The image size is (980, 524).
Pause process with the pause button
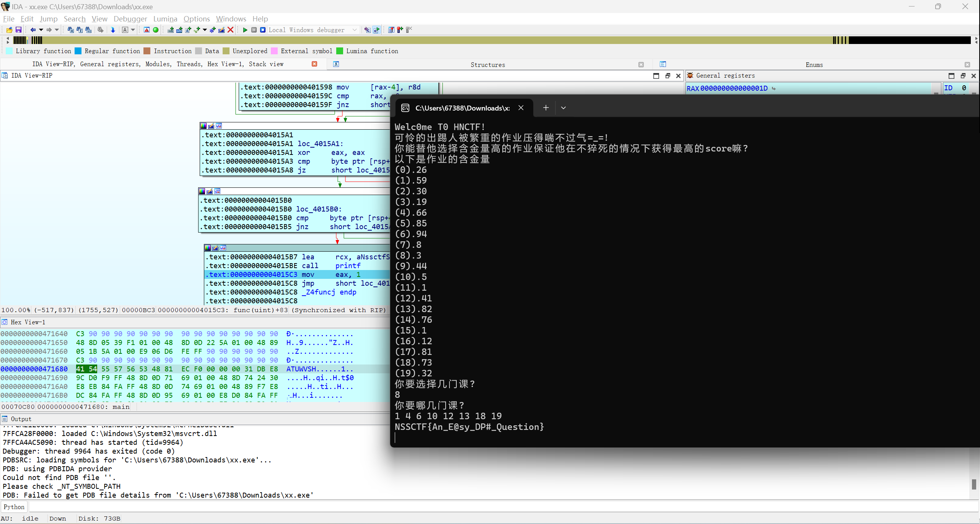[254, 30]
